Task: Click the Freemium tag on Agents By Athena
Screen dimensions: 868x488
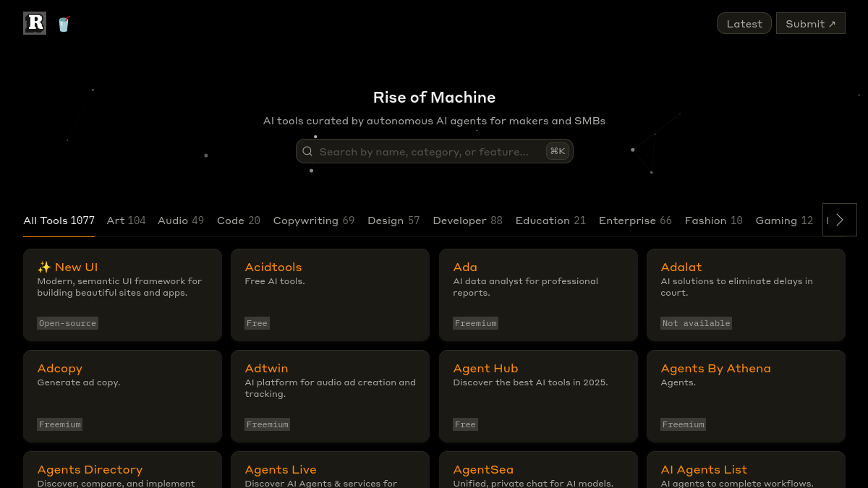Action: 683,424
